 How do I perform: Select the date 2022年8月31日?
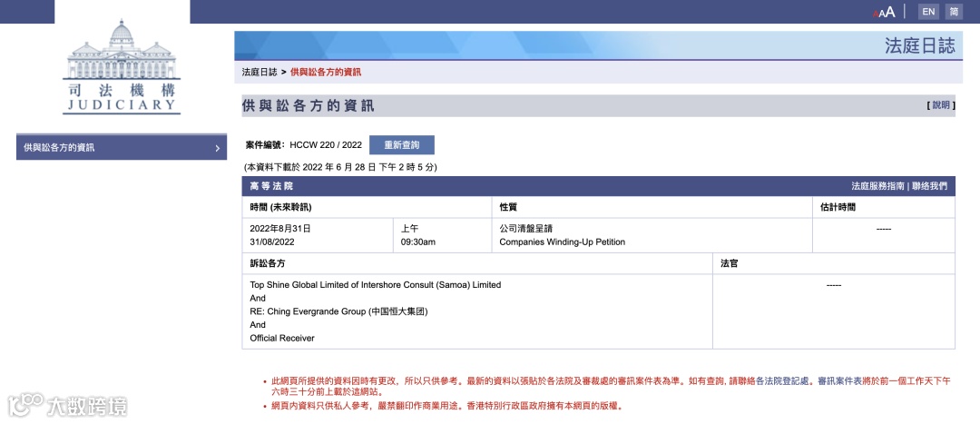point(280,229)
